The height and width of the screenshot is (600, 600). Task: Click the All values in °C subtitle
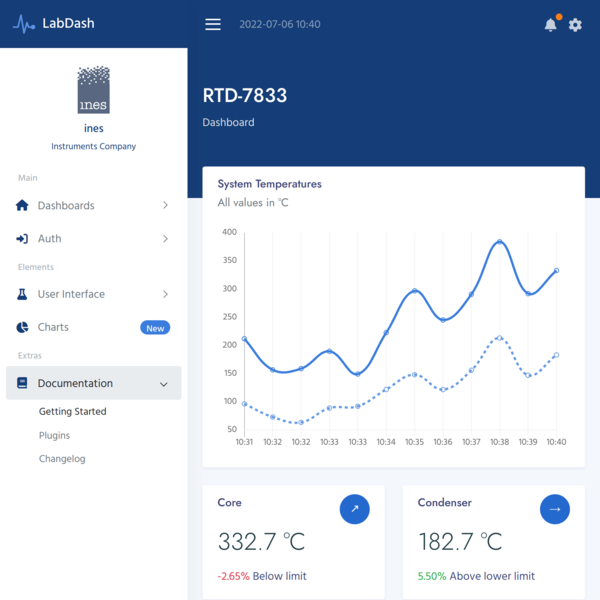(x=253, y=202)
